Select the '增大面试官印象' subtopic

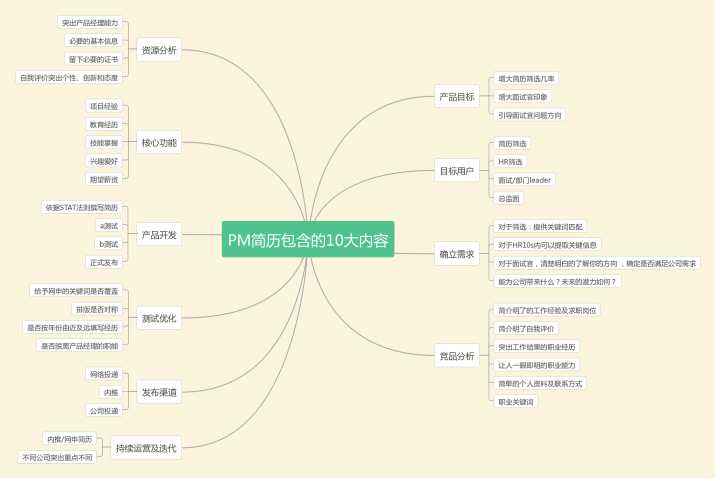[523, 97]
